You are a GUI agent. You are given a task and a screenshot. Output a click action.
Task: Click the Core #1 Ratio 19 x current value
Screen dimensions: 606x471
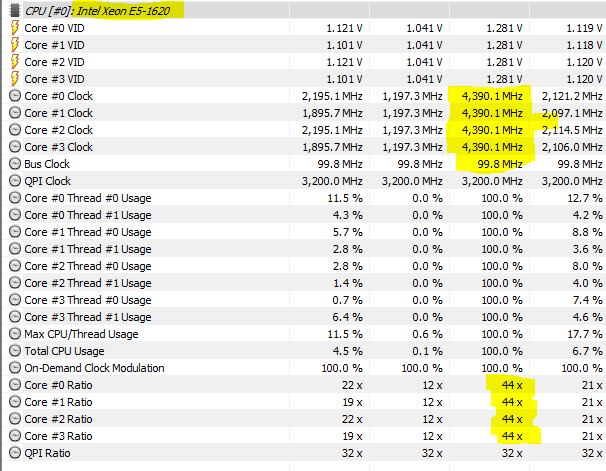pos(339,402)
